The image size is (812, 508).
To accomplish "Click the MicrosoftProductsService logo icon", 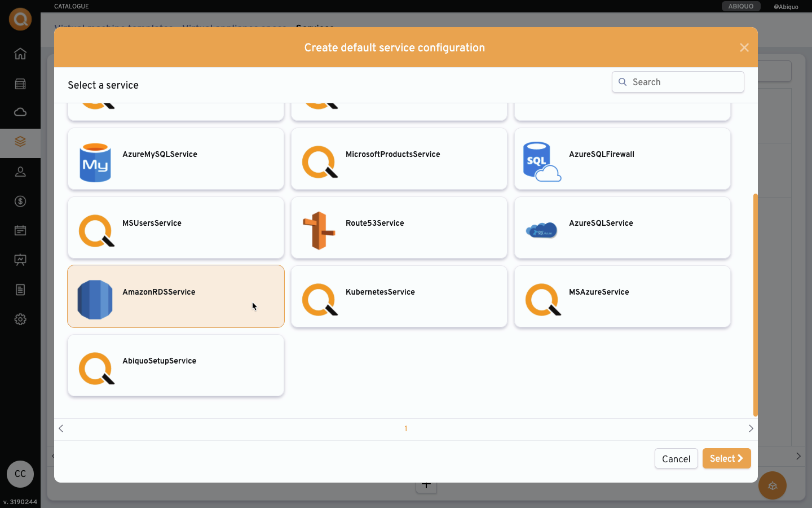I will point(320,162).
